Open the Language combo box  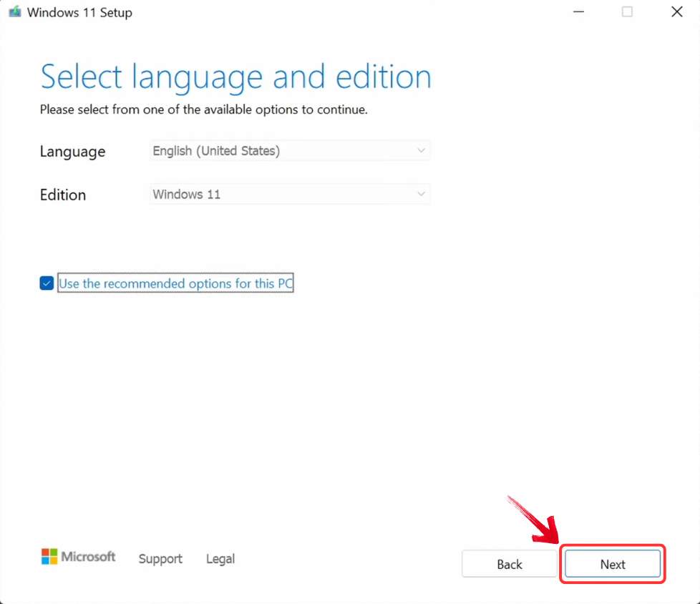coord(289,151)
